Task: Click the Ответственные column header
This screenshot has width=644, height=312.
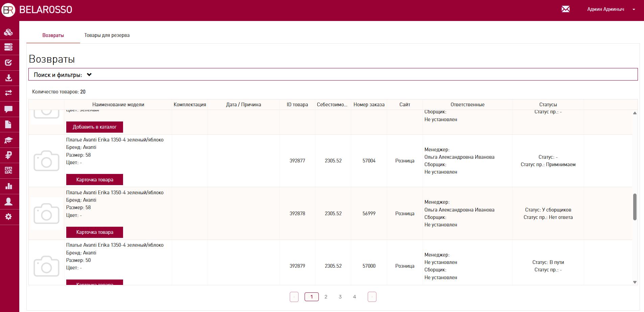Action: [x=468, y=105]
